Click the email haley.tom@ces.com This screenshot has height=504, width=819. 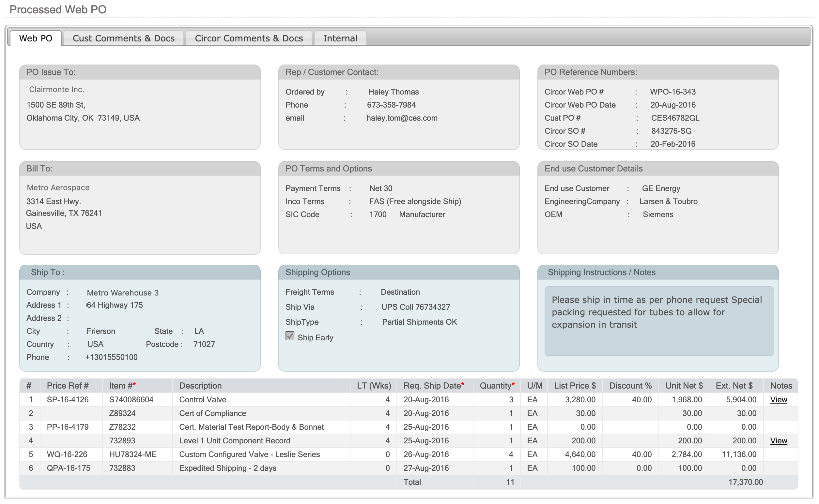click(x=402, y=118)
